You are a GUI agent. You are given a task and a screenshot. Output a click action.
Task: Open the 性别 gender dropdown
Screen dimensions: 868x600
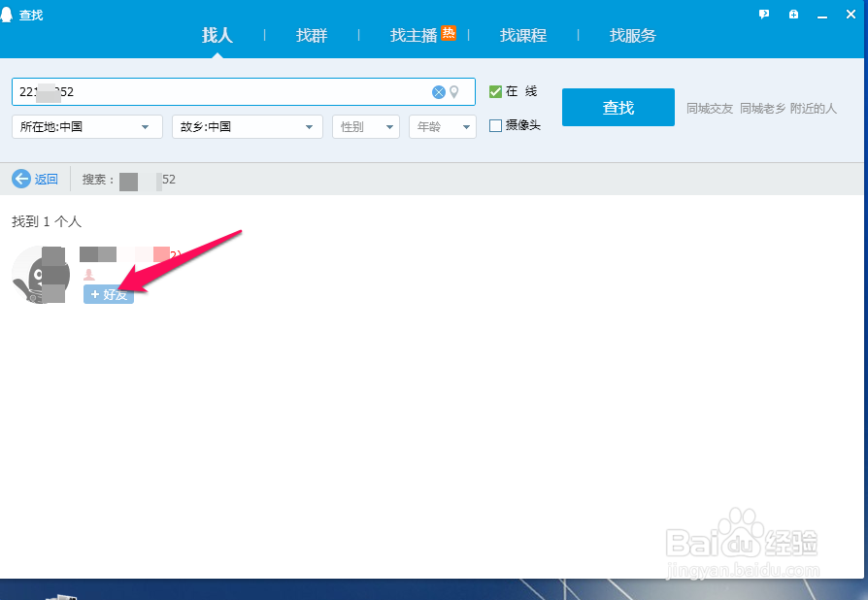(x=365, y=126)
